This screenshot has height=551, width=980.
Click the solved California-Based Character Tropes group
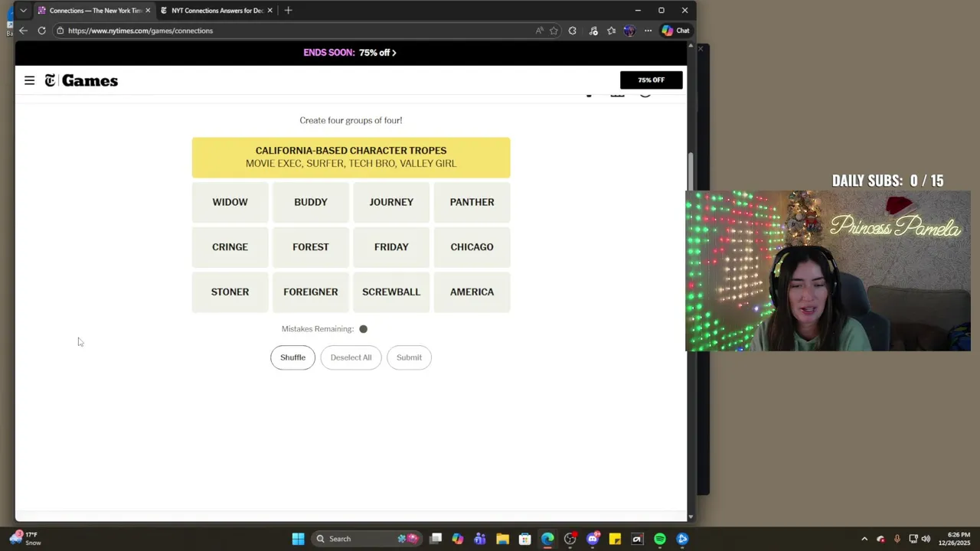click(351, 158)
